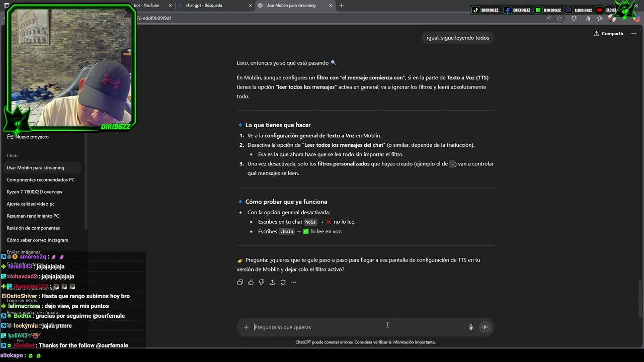Click the sidebar vertical scrollbar
Viewport: 644px width, 362px height.
coord(86,181)
